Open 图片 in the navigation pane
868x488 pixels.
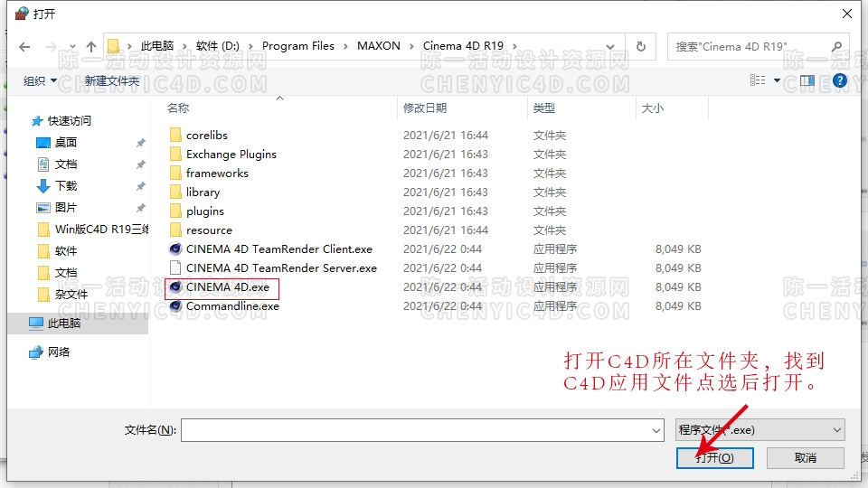(x=66, y=208)
